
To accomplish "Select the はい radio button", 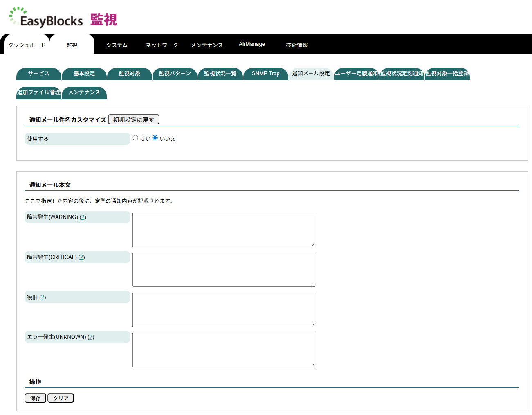I will point(135,138).
